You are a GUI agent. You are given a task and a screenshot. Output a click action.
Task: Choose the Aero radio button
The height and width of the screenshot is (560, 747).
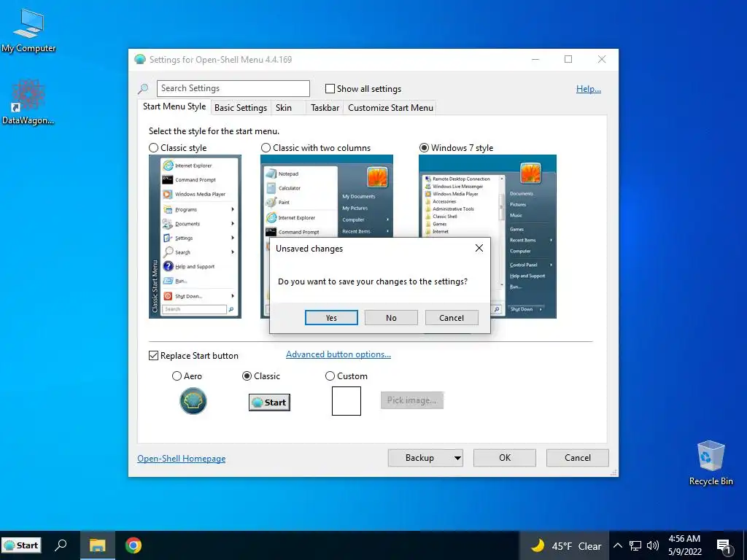coord(177,376)
